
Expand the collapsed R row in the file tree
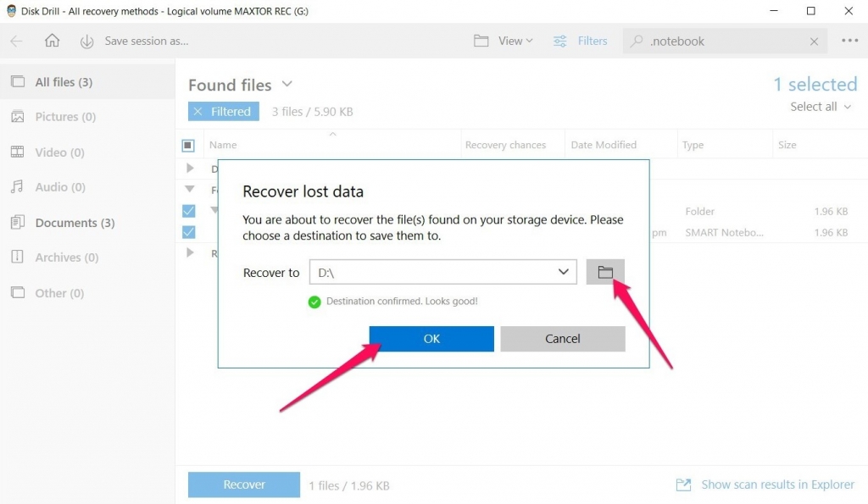click(x=190, y=252)
